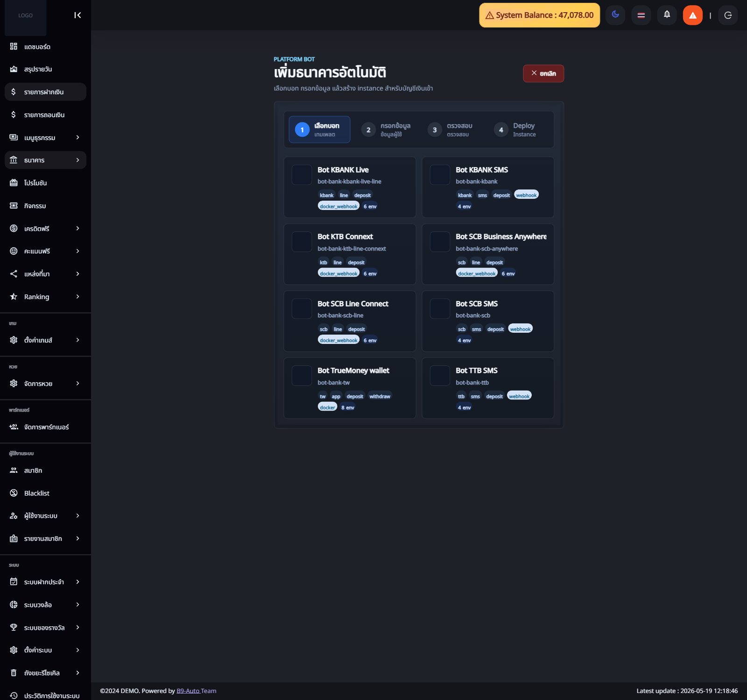Click withdraw tag on TrueMoney wallet
This screenshot has height=700, width=747.
380,396
